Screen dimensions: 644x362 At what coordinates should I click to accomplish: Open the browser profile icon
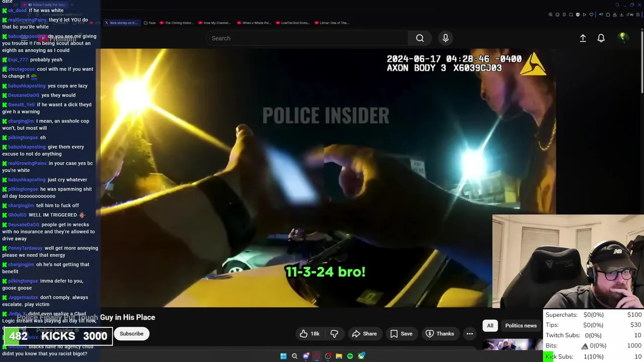(615, 15)
